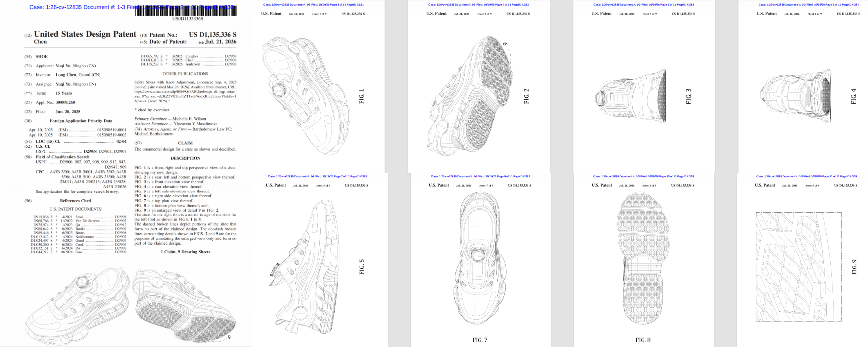Open the FIG. 9 enlarged tread detail
The height and width of the screenshot is (347, 868).
click(x=799, y=267)
